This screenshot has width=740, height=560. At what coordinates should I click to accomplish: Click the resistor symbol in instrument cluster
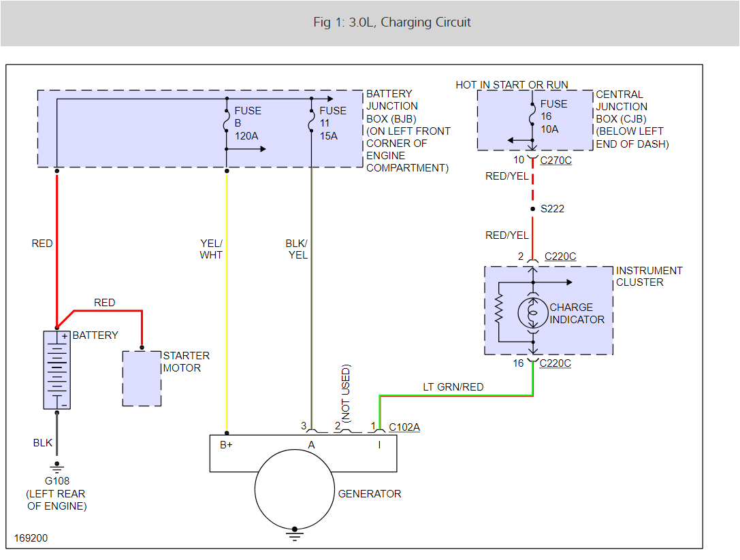pos(499,312)
